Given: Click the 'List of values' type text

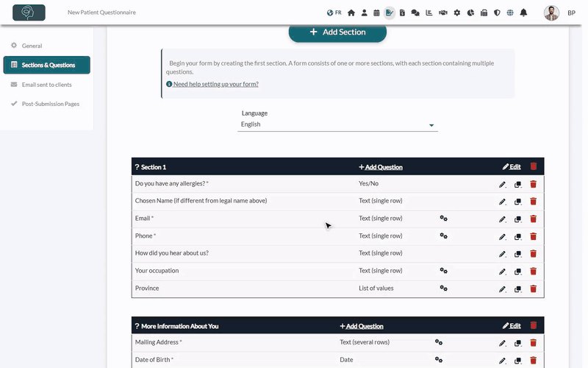Looking at the screenshot, I should click(x=376, y=289).
